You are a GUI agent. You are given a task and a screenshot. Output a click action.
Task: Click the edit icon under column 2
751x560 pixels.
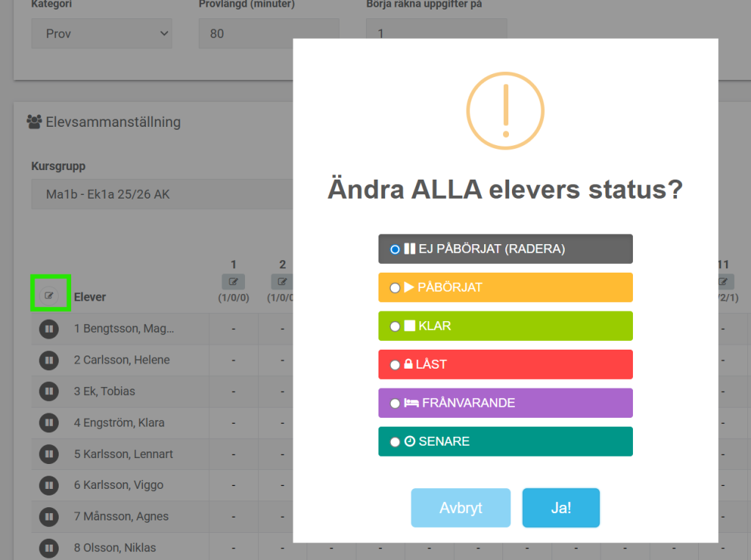[282, 281]
